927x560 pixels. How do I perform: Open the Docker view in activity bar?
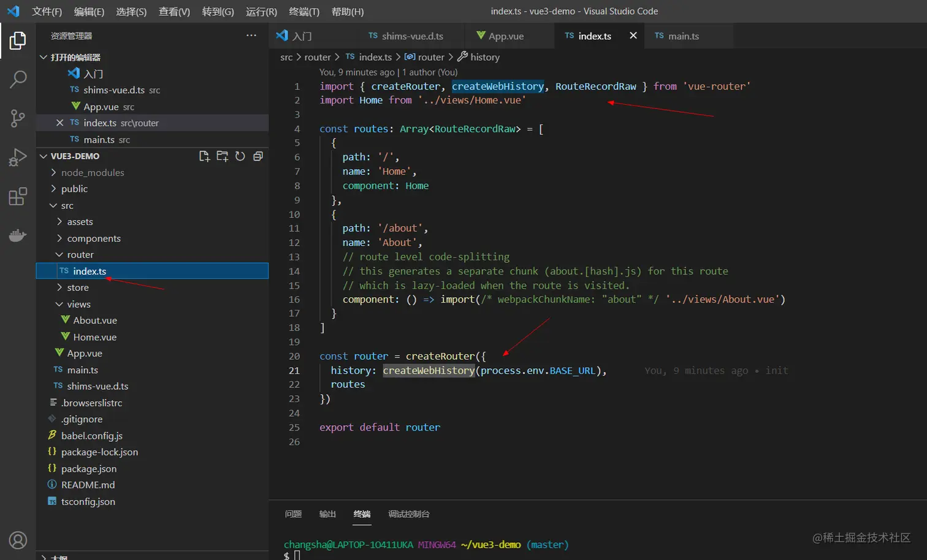tap(18, 235)
